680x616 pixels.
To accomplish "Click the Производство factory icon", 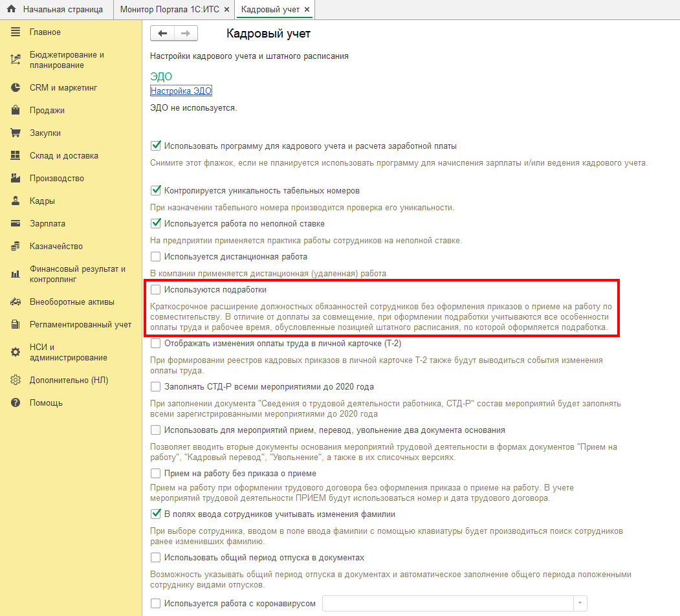I will tap(16, 178).
